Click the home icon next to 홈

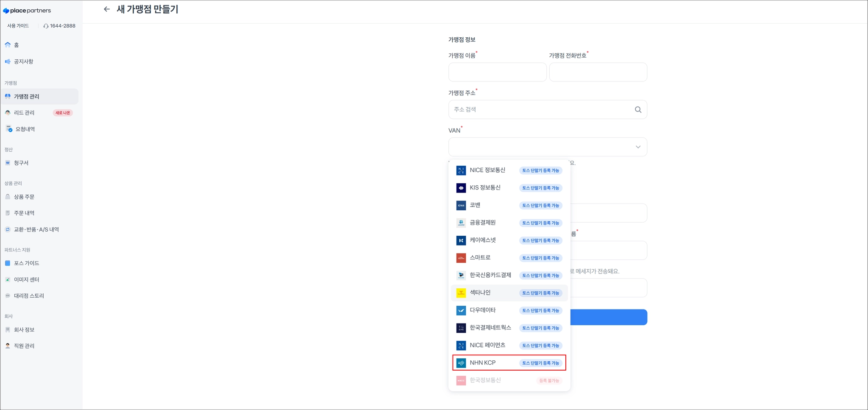point(8,45)
